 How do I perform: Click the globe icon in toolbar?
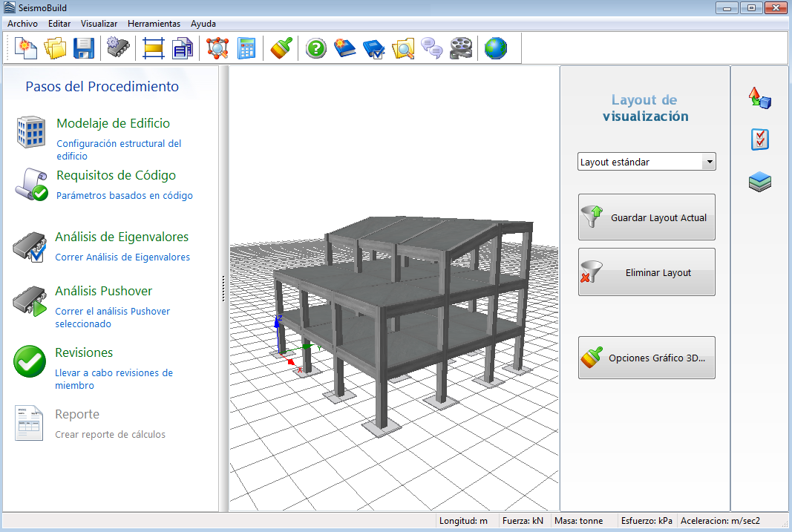(495, 49)
